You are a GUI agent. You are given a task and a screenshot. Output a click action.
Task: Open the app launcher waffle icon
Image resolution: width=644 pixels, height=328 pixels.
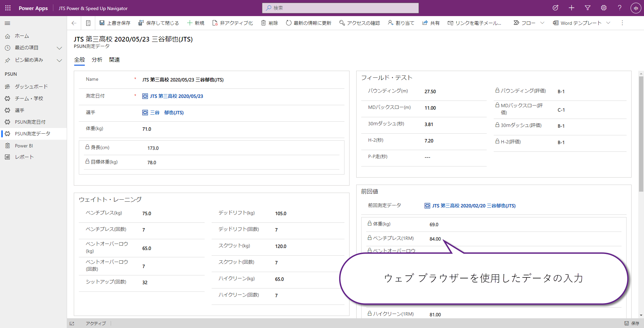point(7,8)
